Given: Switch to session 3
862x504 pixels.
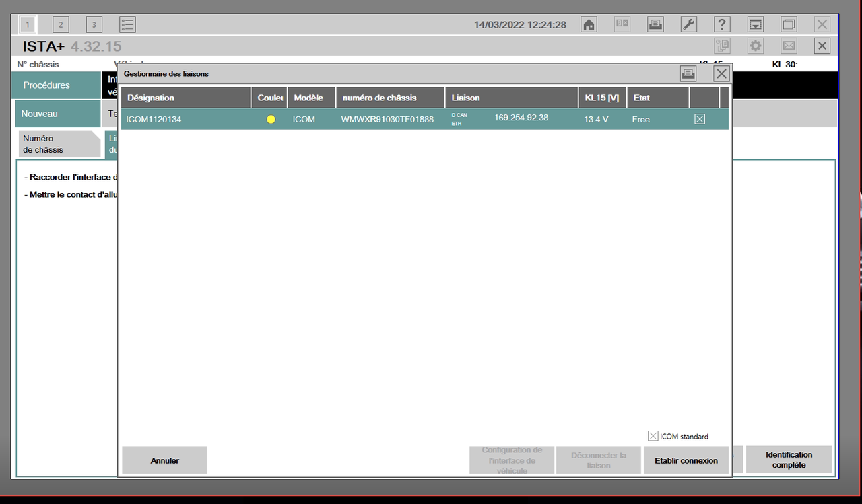Looking at the screenshot, I should tap(94, 24).
